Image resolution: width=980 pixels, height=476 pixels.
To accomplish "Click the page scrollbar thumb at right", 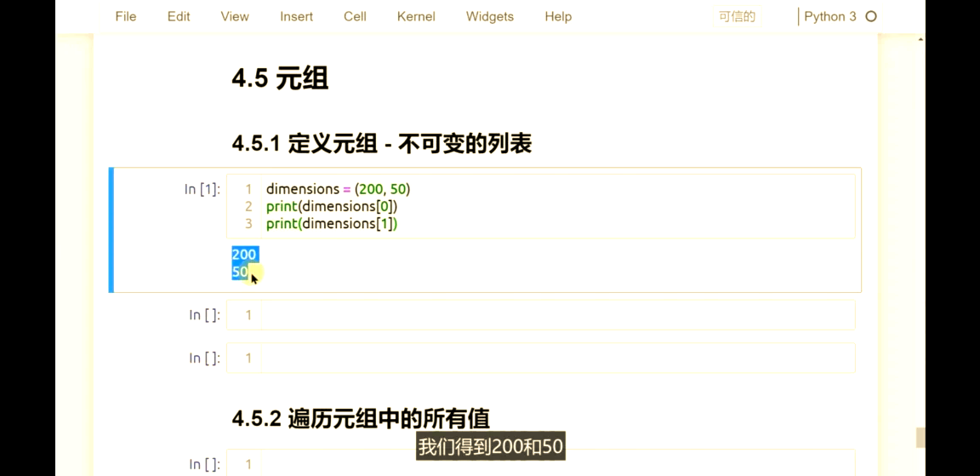I will click(920, 438).
